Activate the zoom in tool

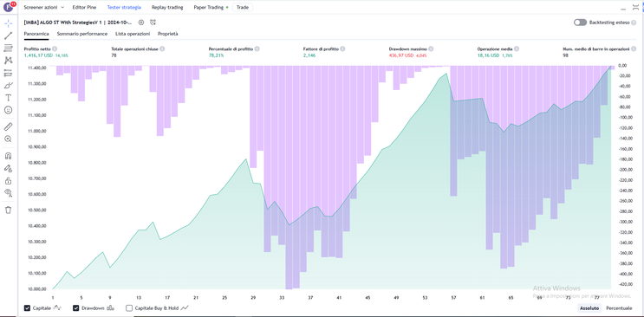(8, 139)
